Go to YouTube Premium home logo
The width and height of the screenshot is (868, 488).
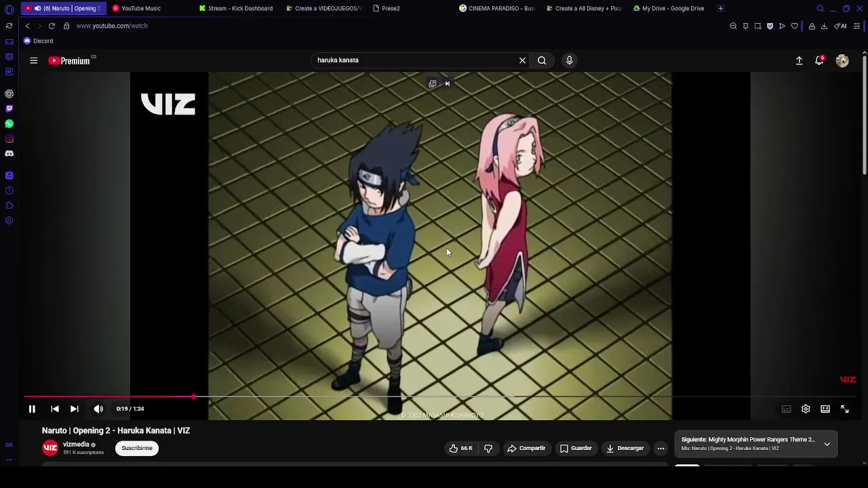(x=69, y=60)
